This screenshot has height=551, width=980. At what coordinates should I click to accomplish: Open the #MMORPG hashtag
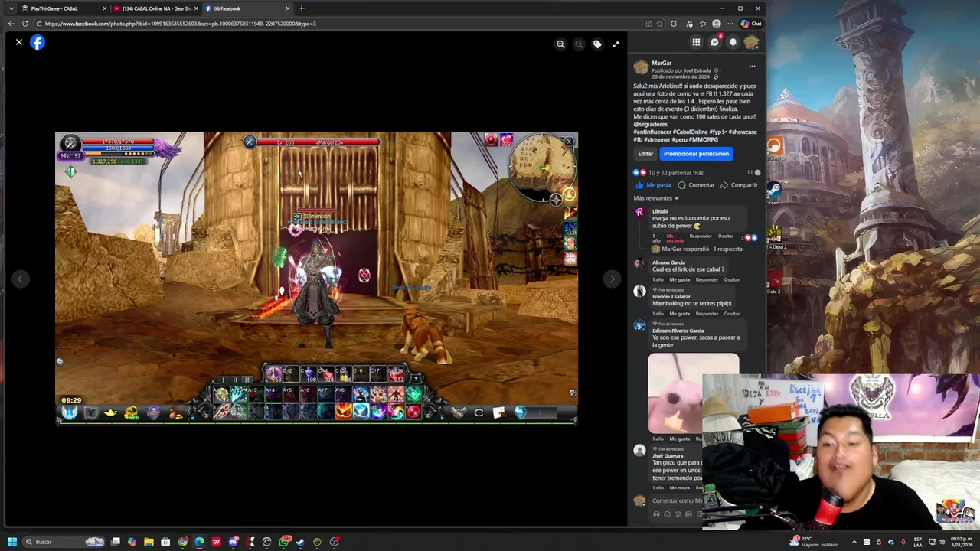click(x=704, y=140)
